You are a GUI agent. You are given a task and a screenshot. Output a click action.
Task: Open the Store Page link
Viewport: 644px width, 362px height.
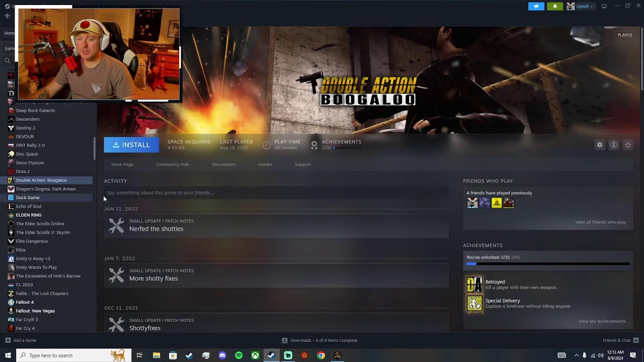(x=122, y=164)
